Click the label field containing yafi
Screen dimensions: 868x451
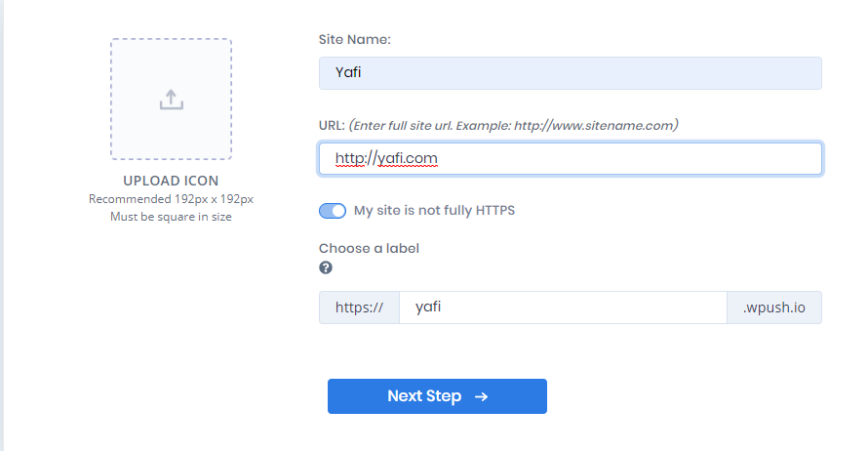point(563,307)
